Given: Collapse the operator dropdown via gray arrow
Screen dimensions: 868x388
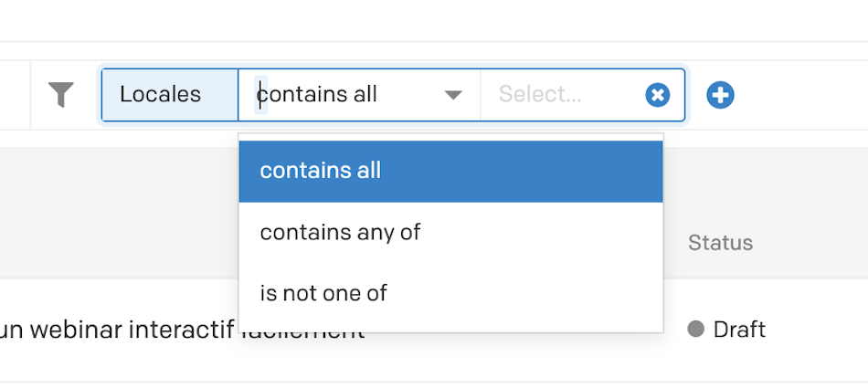Looking at the screenshot, I should pos(453,95).
